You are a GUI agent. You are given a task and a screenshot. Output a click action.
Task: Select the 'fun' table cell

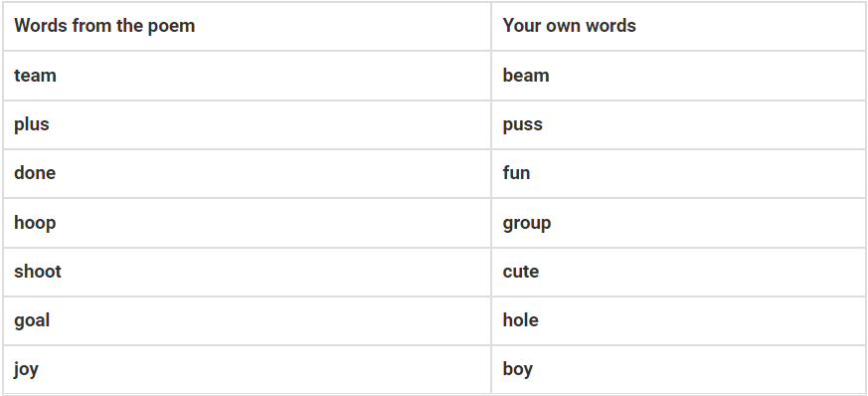(x=678, y=173)
